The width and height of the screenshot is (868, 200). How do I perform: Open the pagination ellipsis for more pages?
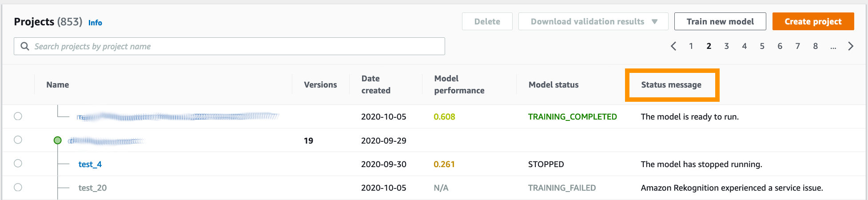833,46
